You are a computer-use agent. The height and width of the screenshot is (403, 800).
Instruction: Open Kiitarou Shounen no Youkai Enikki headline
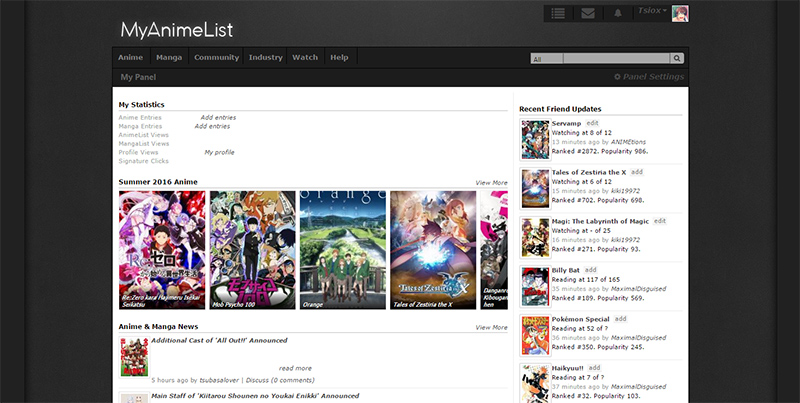255,396
